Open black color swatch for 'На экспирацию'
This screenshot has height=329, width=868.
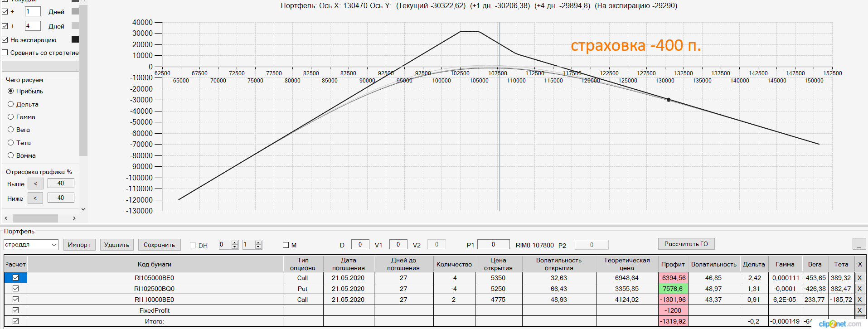tap(75, 39)
